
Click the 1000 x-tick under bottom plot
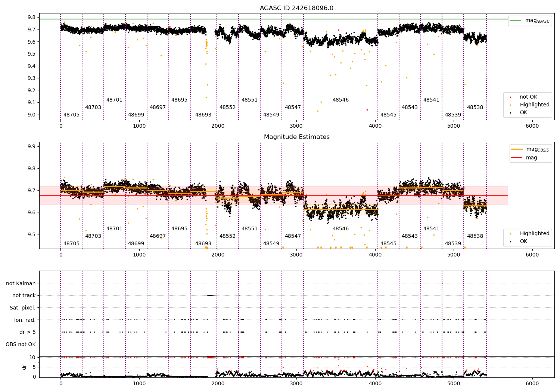[x=139, y=383]
